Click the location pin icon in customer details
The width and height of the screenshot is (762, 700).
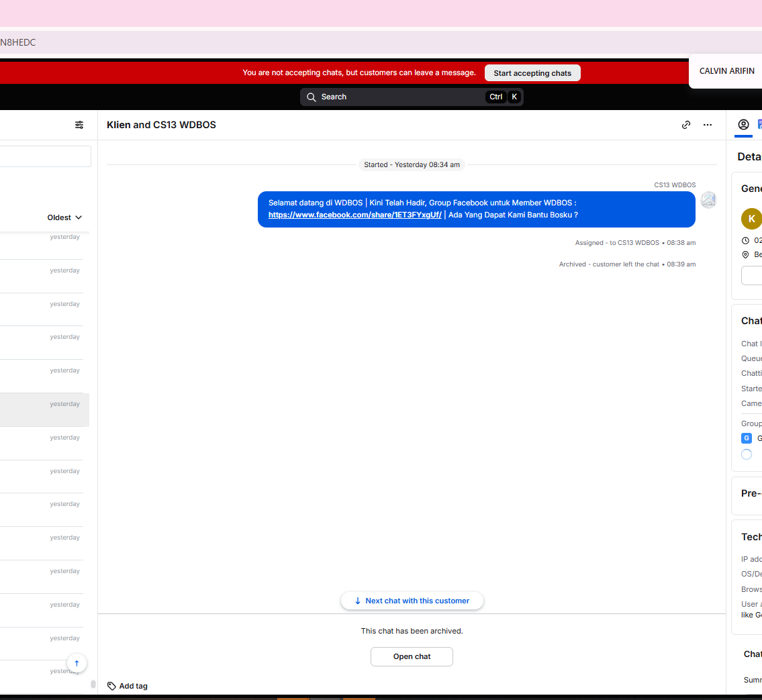coord(745,254)
